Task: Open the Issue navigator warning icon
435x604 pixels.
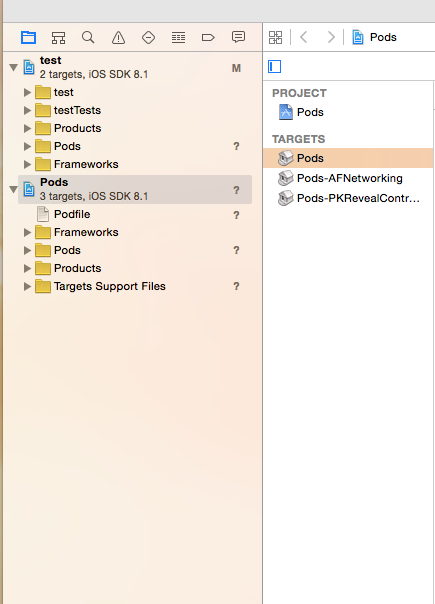Action: (x=118, y=37)
